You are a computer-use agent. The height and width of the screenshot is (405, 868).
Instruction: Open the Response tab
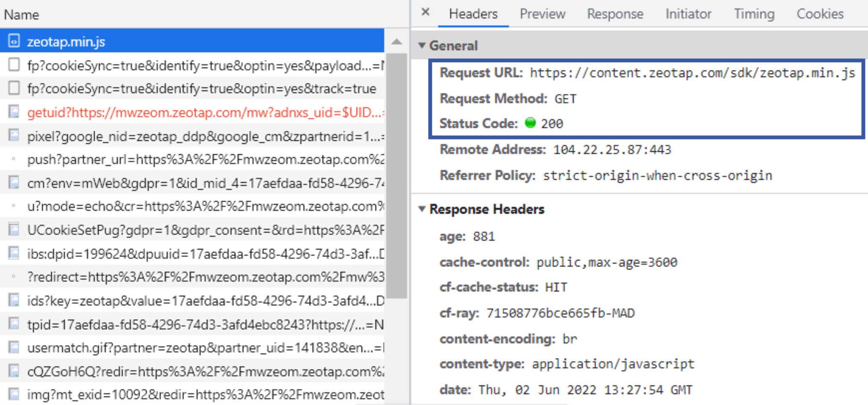point(615,14)
